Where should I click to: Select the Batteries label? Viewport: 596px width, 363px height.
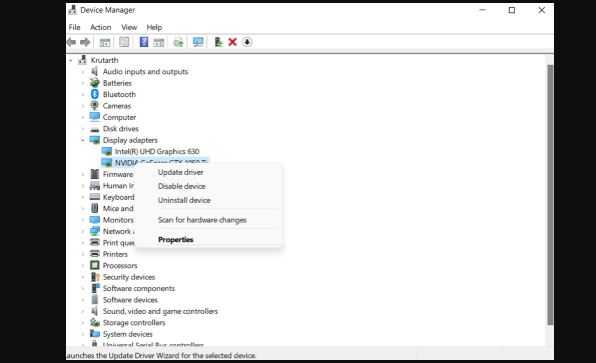[x=117, y=83]
